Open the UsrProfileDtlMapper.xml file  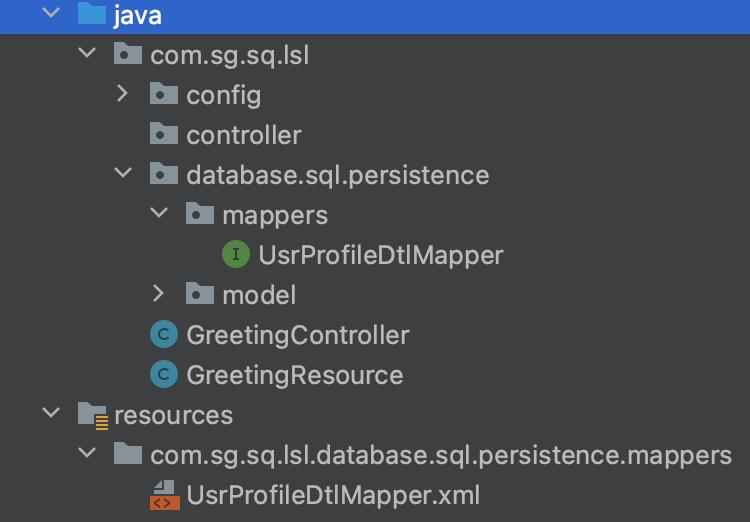(333, 495)
